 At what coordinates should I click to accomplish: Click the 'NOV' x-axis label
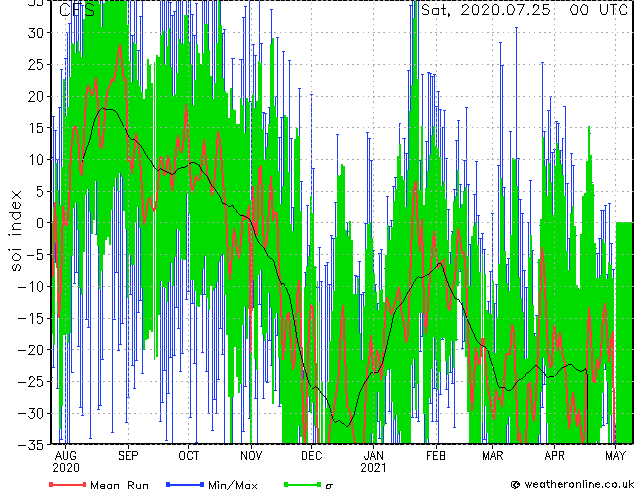pyautogui.click(x=251, y=456)
